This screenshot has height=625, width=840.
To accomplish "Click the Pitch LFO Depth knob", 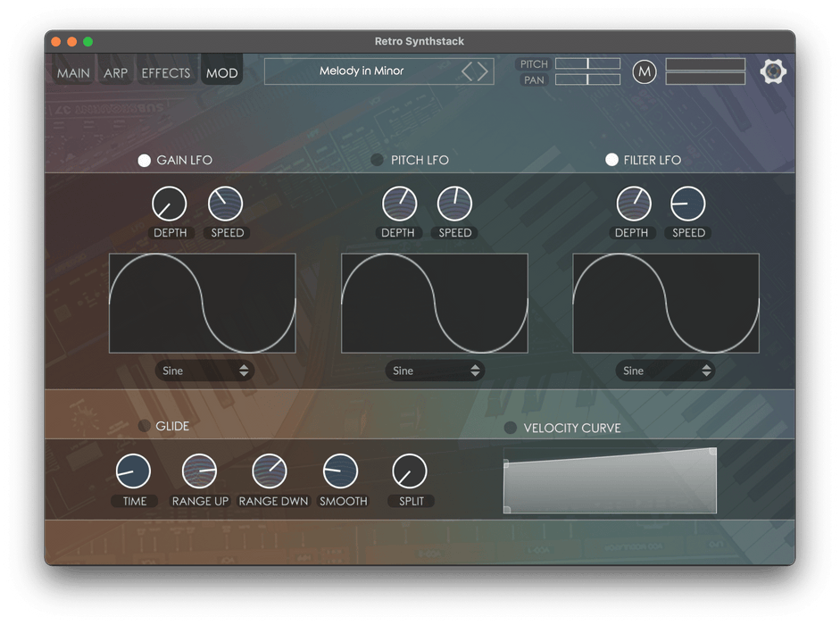I will point(399,204).
